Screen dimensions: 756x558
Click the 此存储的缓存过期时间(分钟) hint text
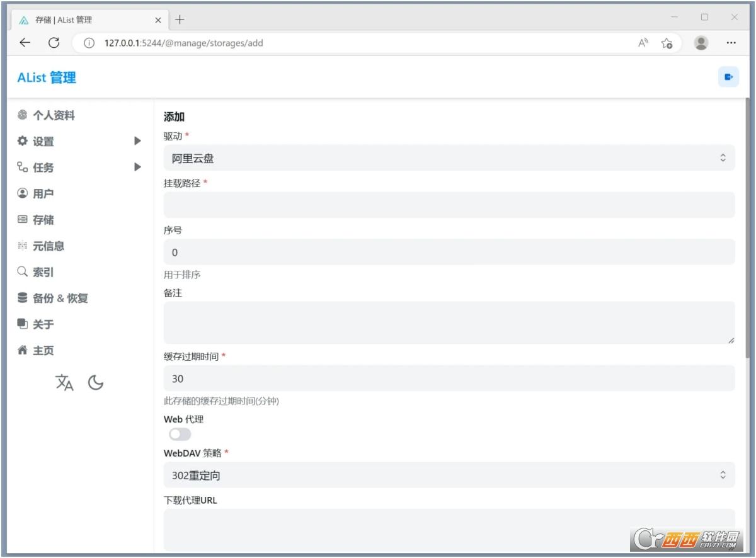(221, 401)
